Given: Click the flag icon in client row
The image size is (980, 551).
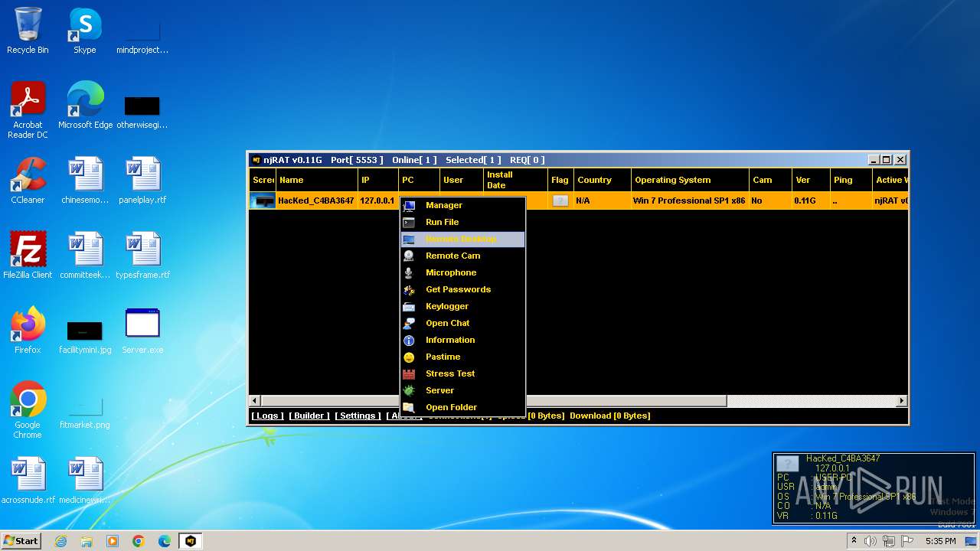Looking at the screenshot, I should [560, 201].
